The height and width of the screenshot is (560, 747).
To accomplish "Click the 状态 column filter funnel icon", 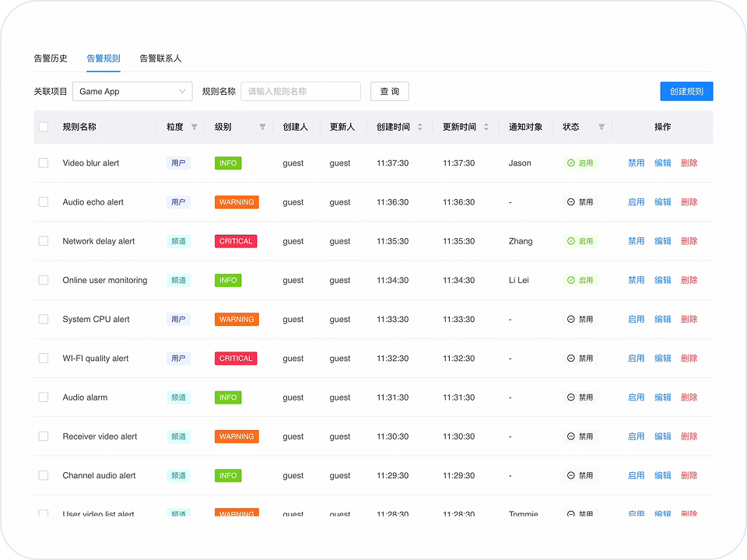I will tap(601, 127).
